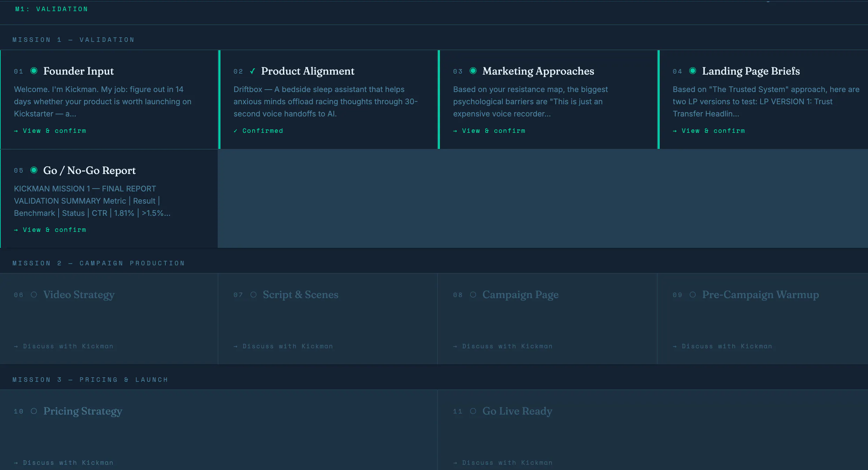Viewport: 868px width, 470px height.
Task: Click step number 04 label
Action: point(678,71)
